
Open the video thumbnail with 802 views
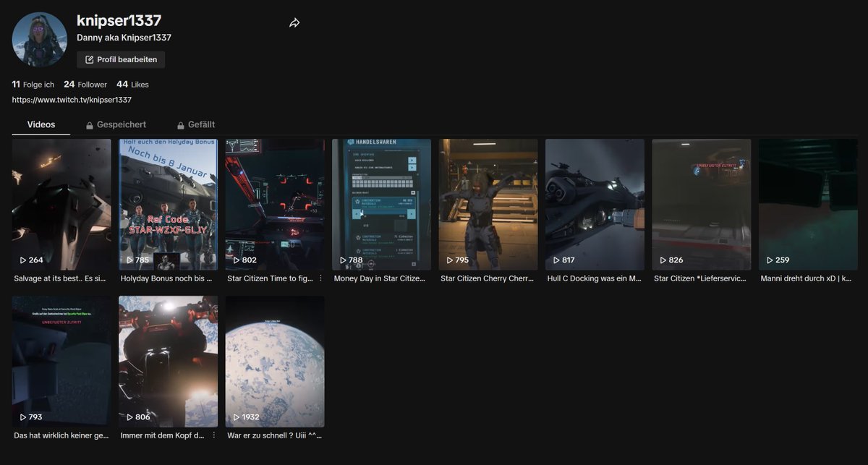coord(275,205)
